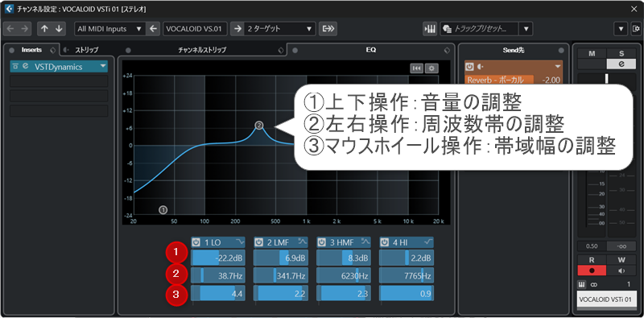Select band 2 LMF filter type icon
This screenshot has width=644, height=318.
pyautogui.click(x=303, y=242)
